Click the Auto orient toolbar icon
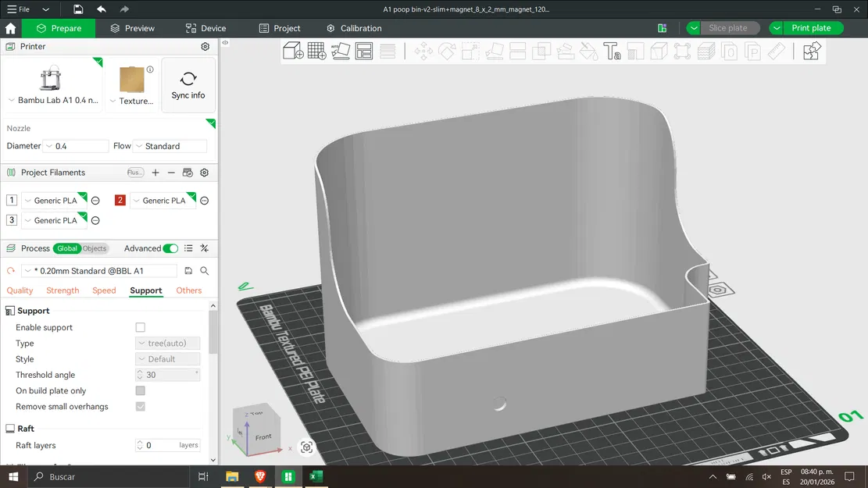868x488 pixels. pos(341,52)
